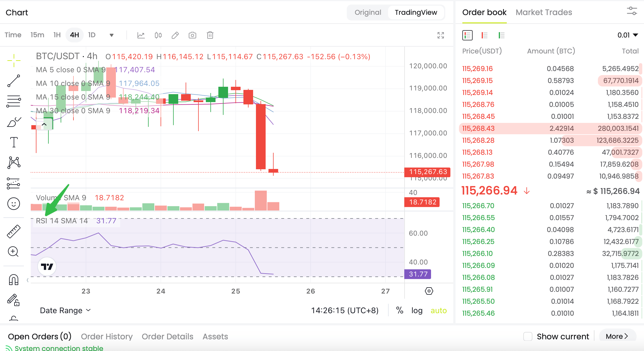The height and width of the screenshot is (351, 644).
Task: Click the chart clock 14:26:15 (UTC+8)
Action: pyautogui.click(x=345, y=310)
